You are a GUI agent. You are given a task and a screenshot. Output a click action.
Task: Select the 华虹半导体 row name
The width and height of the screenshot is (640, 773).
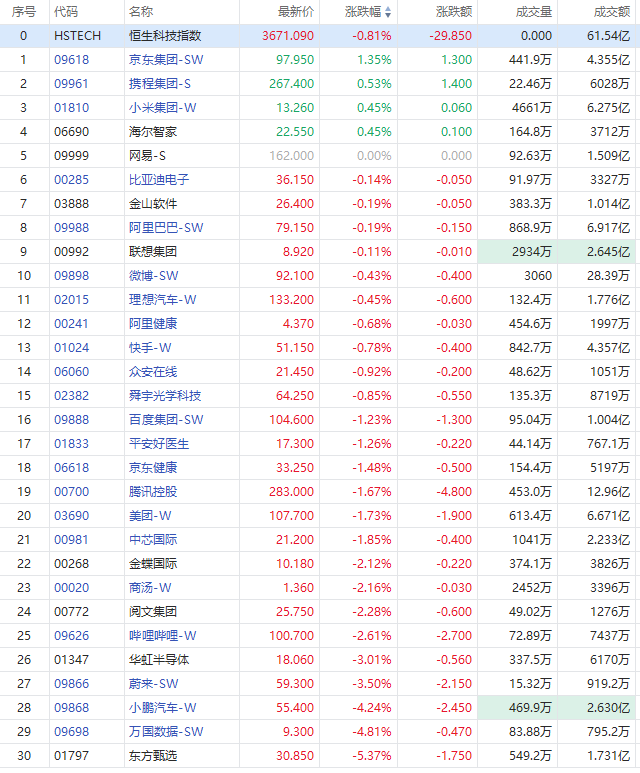tap(159, 660)
